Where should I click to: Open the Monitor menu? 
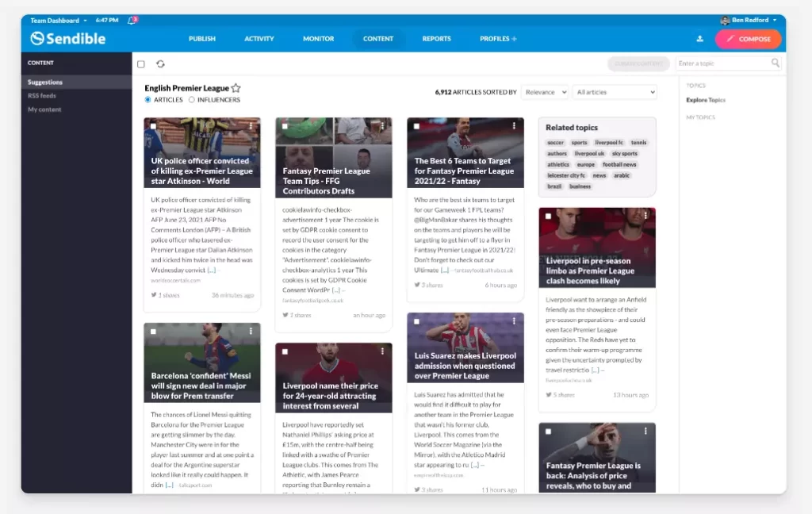319,39
